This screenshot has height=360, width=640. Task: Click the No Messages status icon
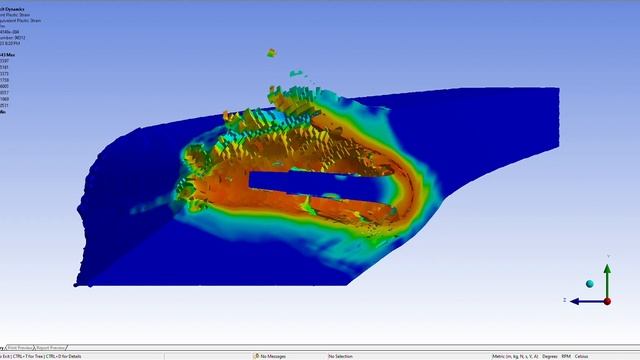(256, 356)
